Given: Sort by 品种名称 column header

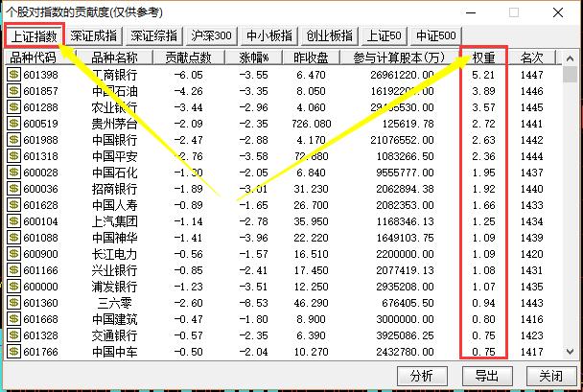Looking at the screenshot, I should (x=114, y=58).
